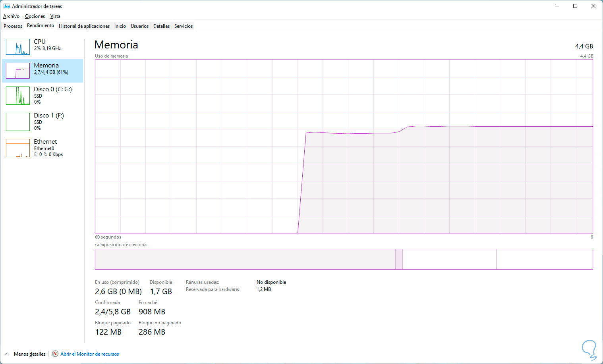
Task: Click the Composición de memoria label
Action: click(x=121, y=245)
